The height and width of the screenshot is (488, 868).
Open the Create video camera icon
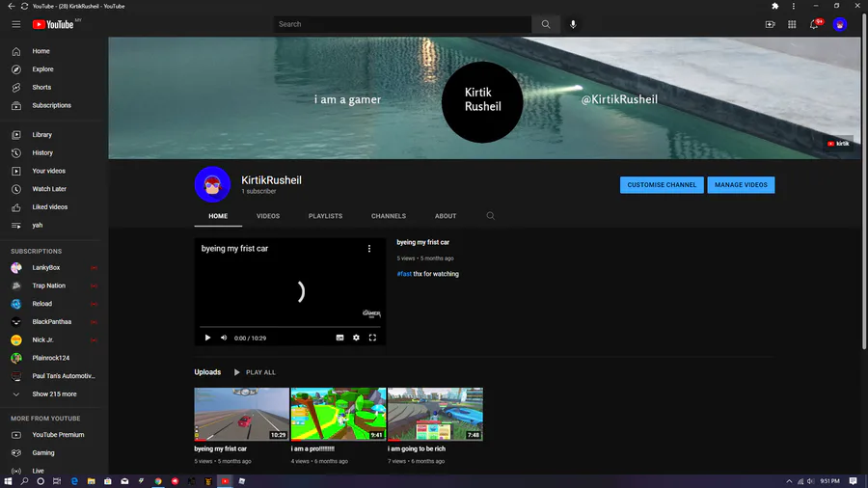[x=770, y=24]
